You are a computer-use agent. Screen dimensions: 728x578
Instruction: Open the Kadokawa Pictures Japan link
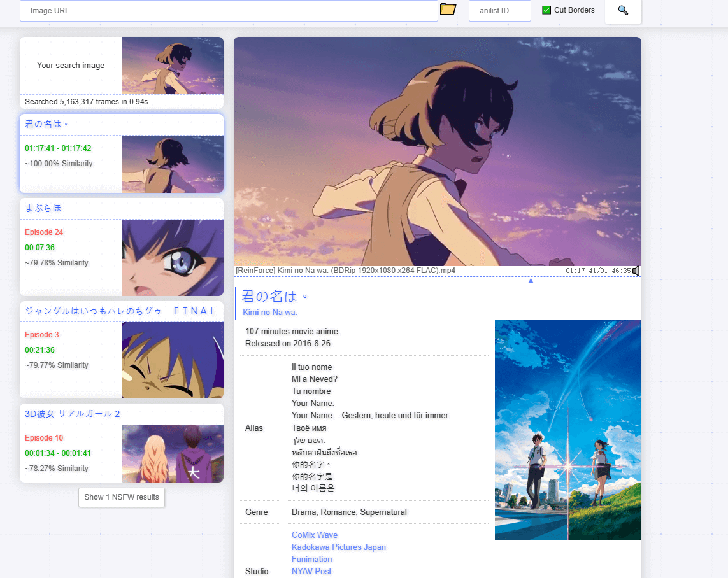(338, 547)
